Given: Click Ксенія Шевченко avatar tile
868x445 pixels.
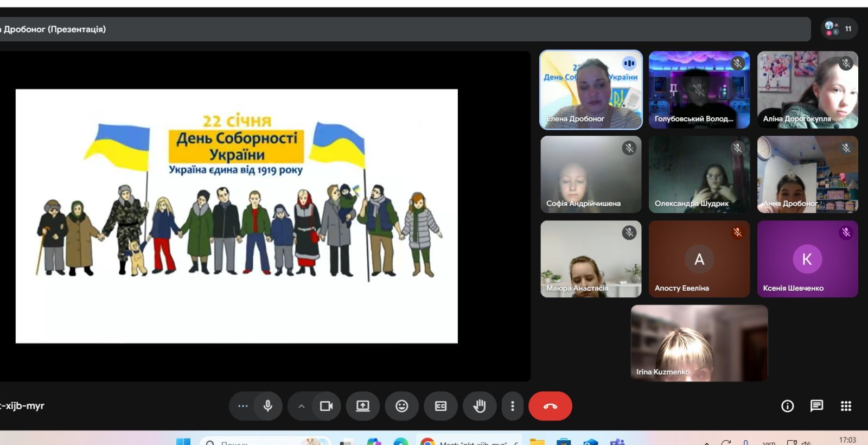Looking at the screenshot, I should coord(807,259).
